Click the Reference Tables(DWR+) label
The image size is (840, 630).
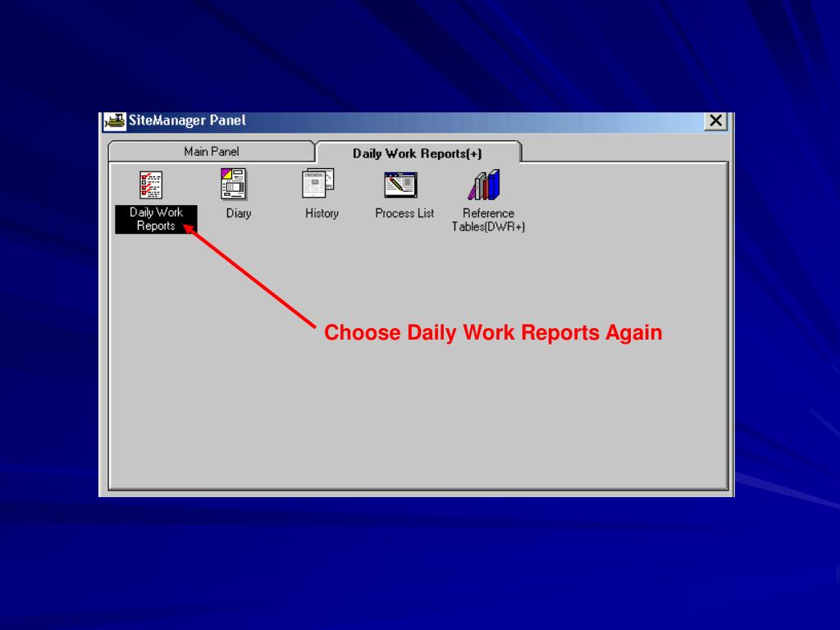(x=488, y=220)
